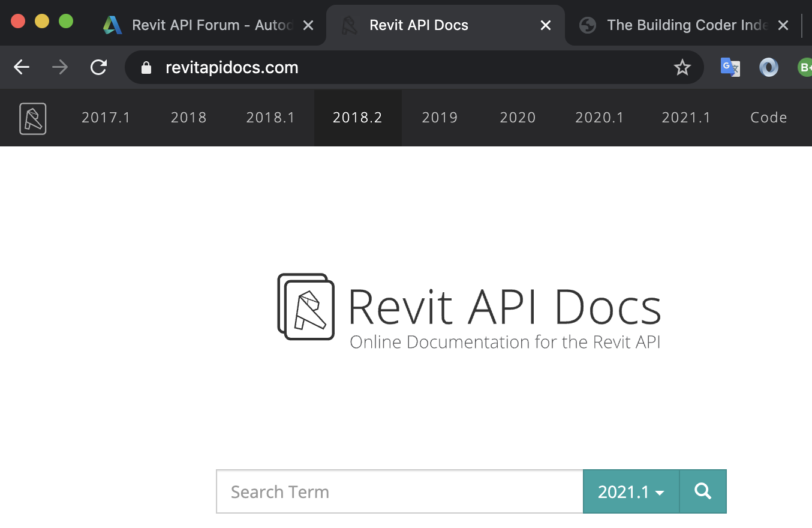Select the 2018.2 documentation version
This screenshot has height=528, width=812.
coord(357,118)
